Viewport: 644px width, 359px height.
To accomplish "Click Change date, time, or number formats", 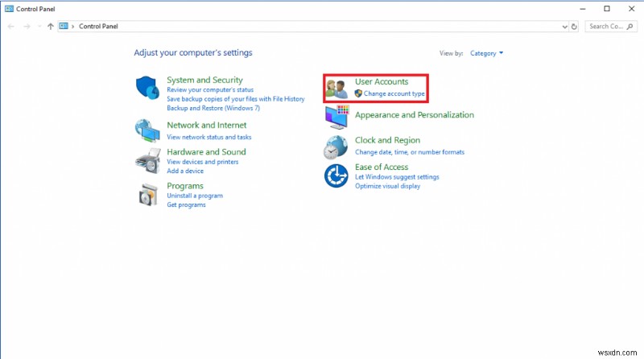I will [x=410, y=152].
